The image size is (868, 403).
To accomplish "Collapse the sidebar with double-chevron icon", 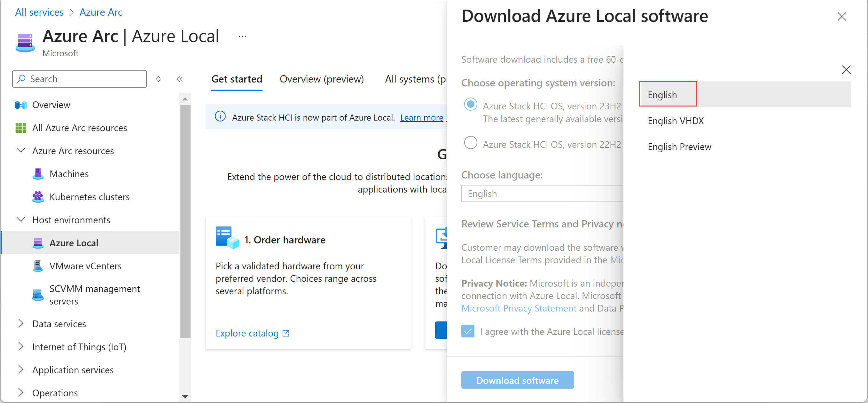I will tap(180, 79).
